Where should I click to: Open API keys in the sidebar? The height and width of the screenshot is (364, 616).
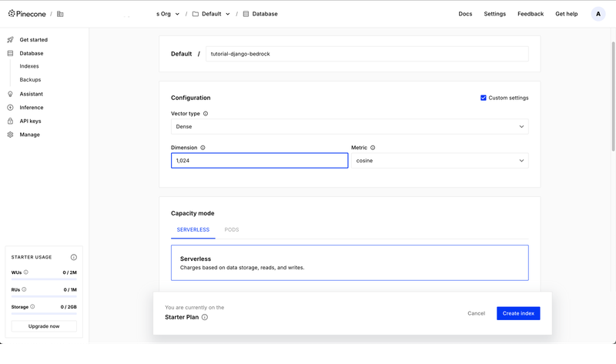pyautogui.click(x=30, y=121)
